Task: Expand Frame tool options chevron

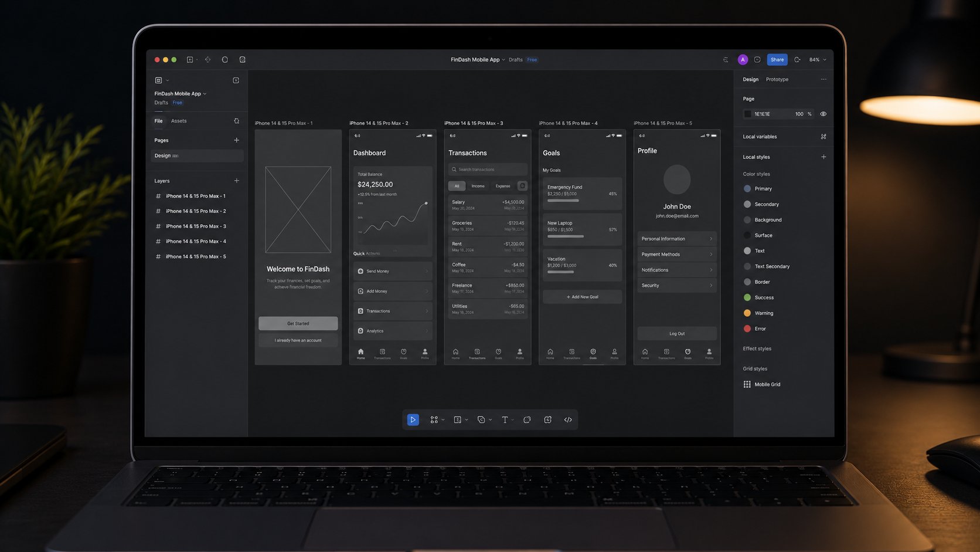Action: click(x=443, y=420)
